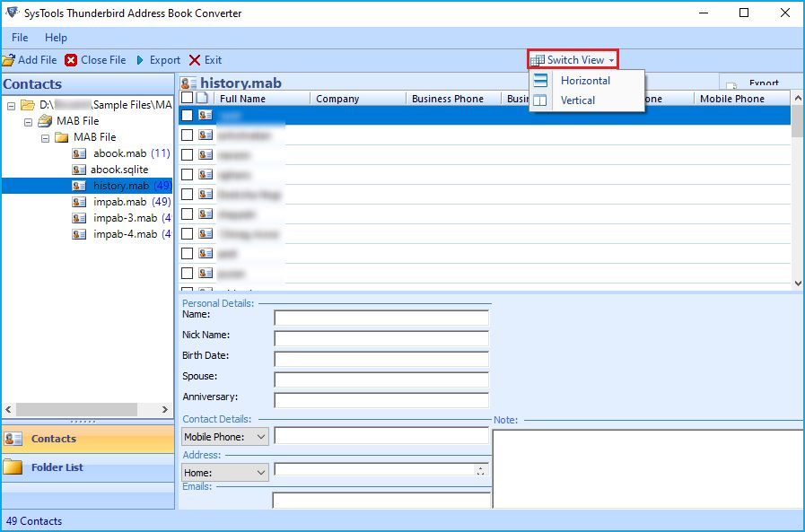805x532 pixels.
Task: Check the eighth contact row checkbox
Action: 187,253
